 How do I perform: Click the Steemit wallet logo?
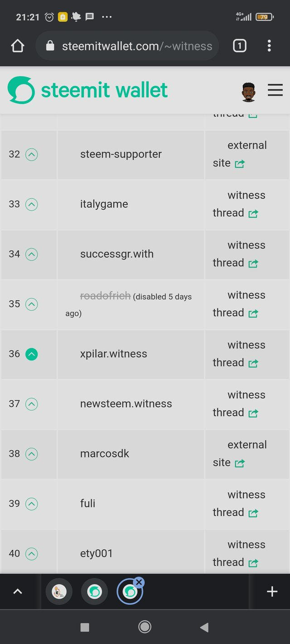click(x=87, y=90)
